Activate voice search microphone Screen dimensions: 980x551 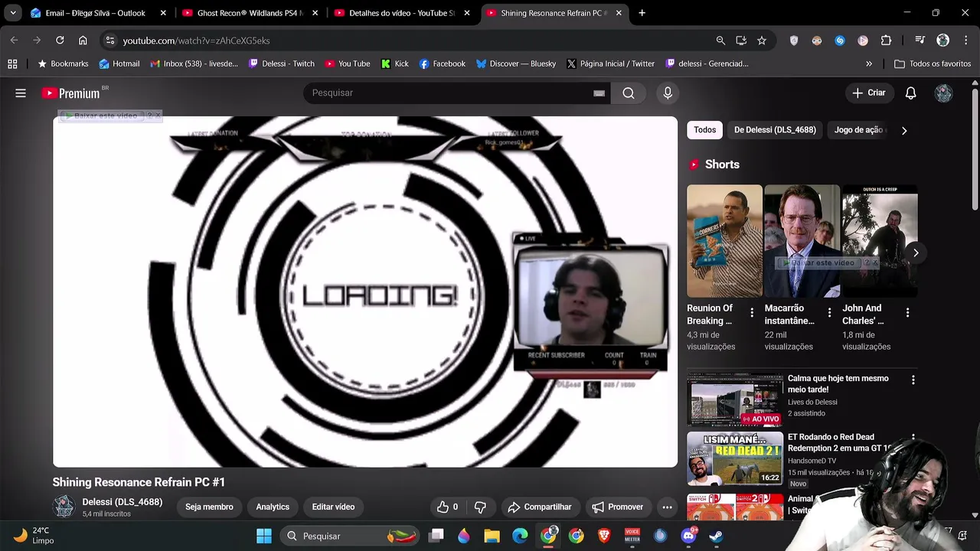coord(668,93)
